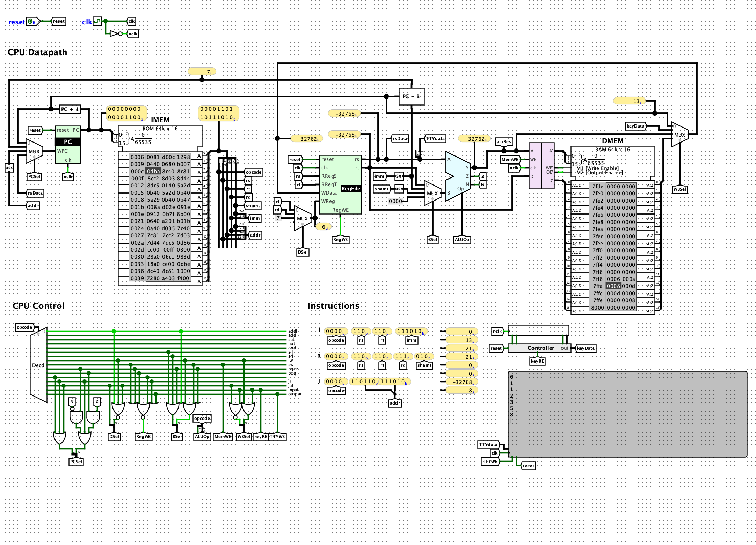Screen dimensions: 756x545
Task: Click the highlighted 0dba cell in IMEM
Action: 153,172
